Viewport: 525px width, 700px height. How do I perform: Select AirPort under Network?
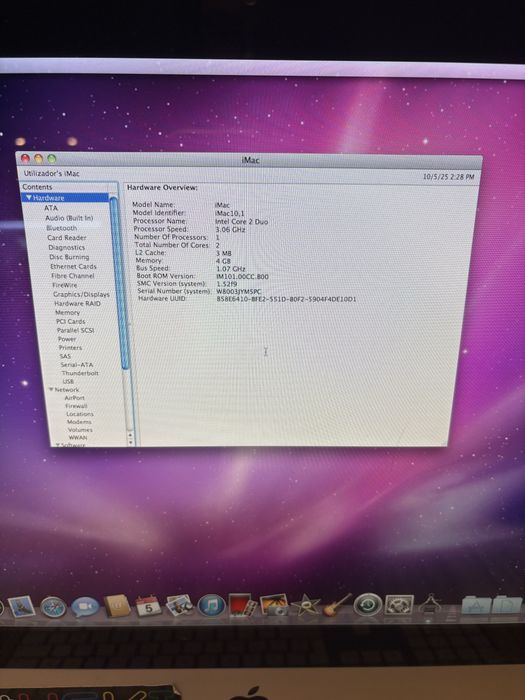click(x=75, y=398)
